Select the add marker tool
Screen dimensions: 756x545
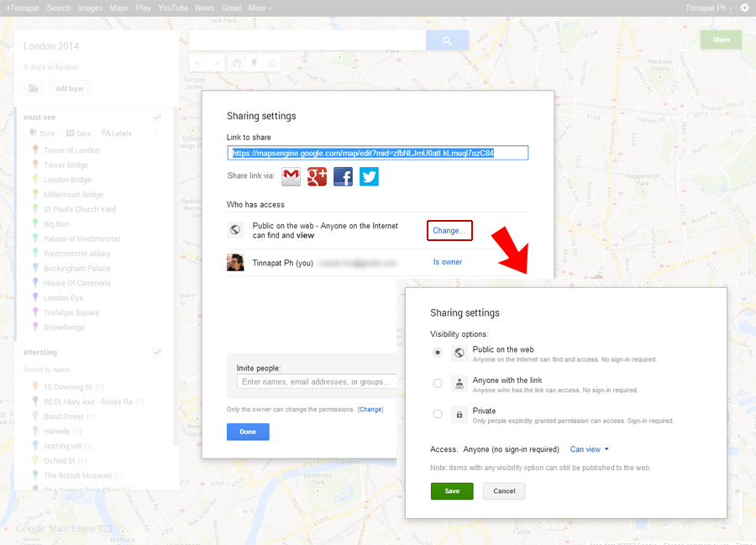click(x=254, y=64)
